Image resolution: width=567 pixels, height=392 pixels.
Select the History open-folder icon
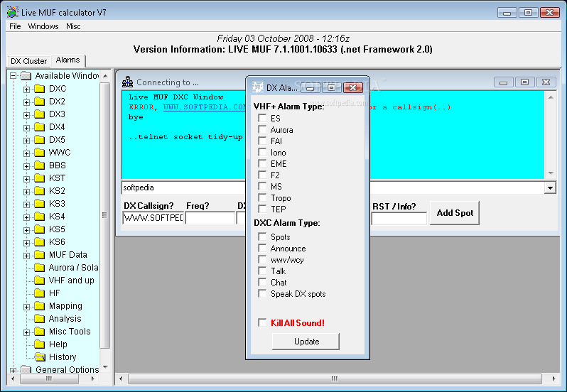[x=40, y=357]
